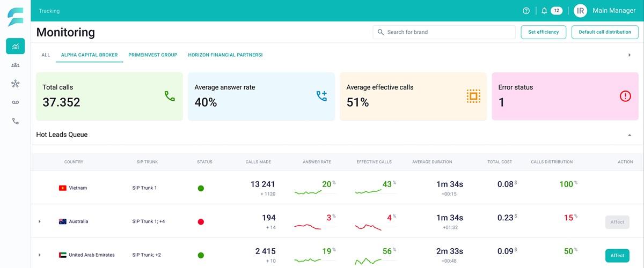Switch to the ALL tab
This screenshot has width=644, height=268.
pos(46,55)
